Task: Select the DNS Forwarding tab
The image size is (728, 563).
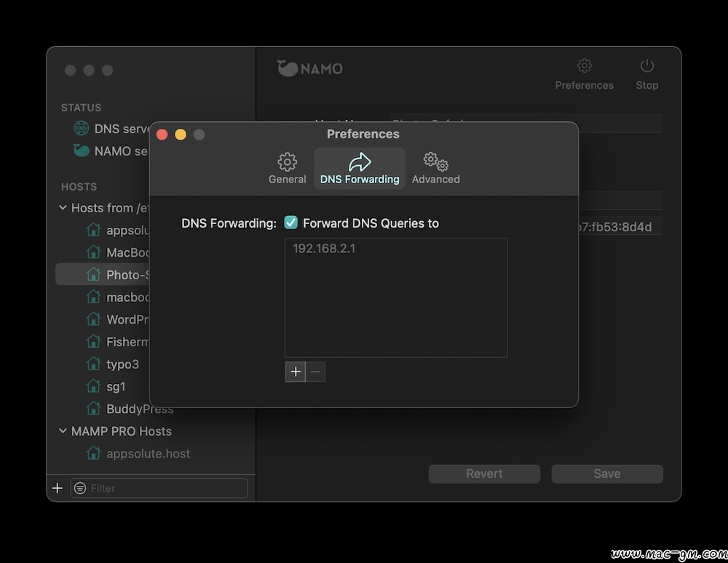Action: [x=360, y=168]
